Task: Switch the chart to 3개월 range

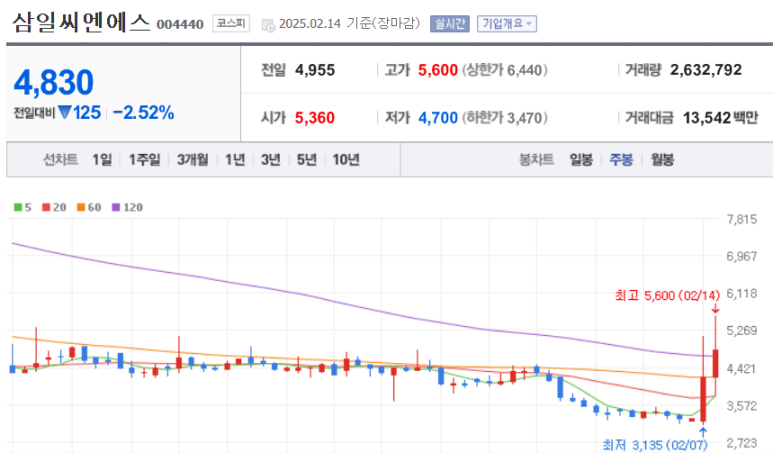Action: (192, 160)
